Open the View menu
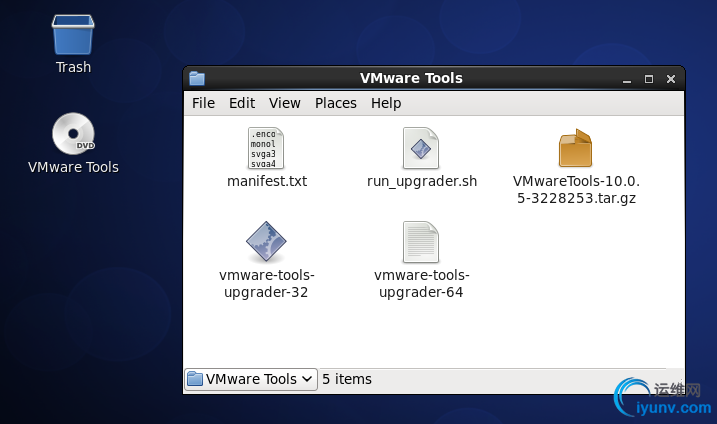The width and height of the screenshot is (717, 424). tap(285, 103)
